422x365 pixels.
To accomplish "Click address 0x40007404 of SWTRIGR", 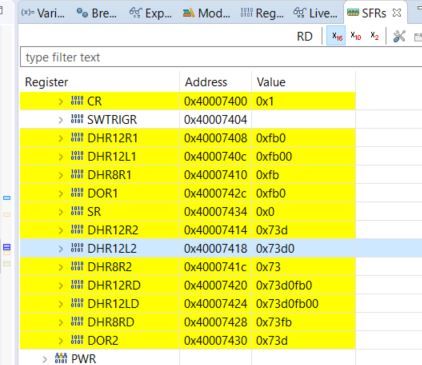I will (216, 120).
